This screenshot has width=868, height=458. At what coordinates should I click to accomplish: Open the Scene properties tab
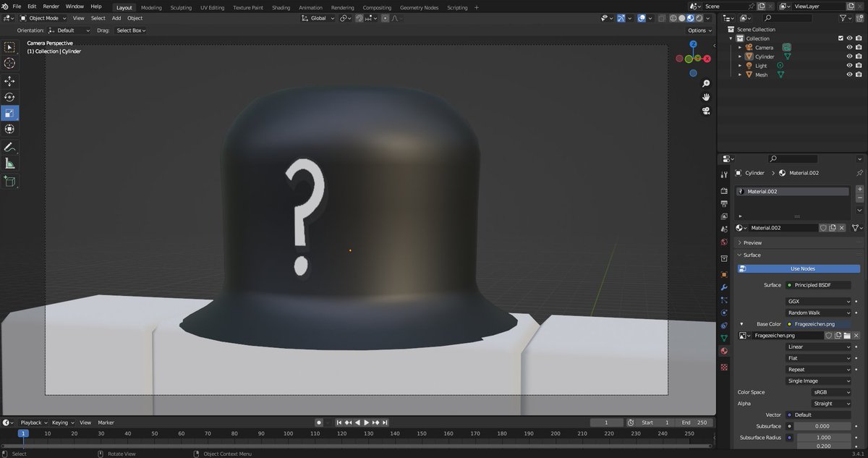(x=724, y=229)
